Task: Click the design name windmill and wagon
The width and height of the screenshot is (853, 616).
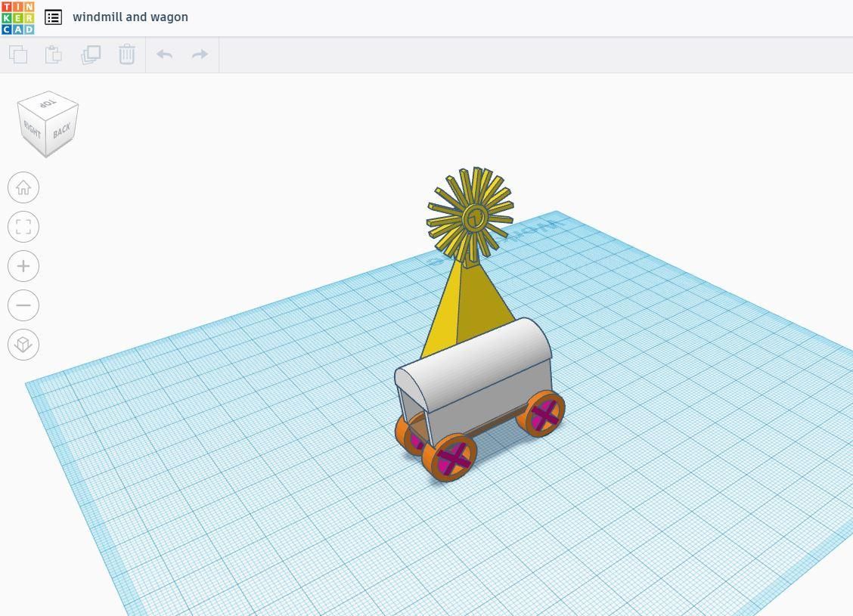Action: pyautogui.click(x=131, y=17)
